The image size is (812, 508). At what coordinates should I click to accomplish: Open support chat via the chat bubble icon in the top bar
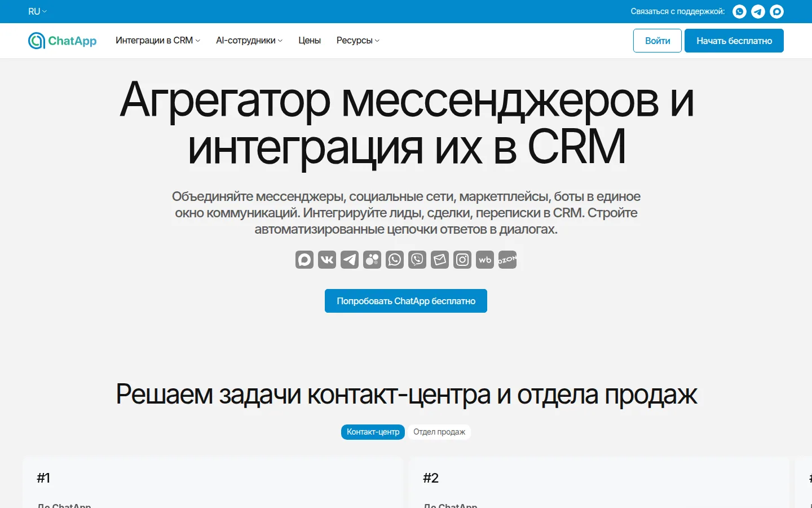click(776, 11)
